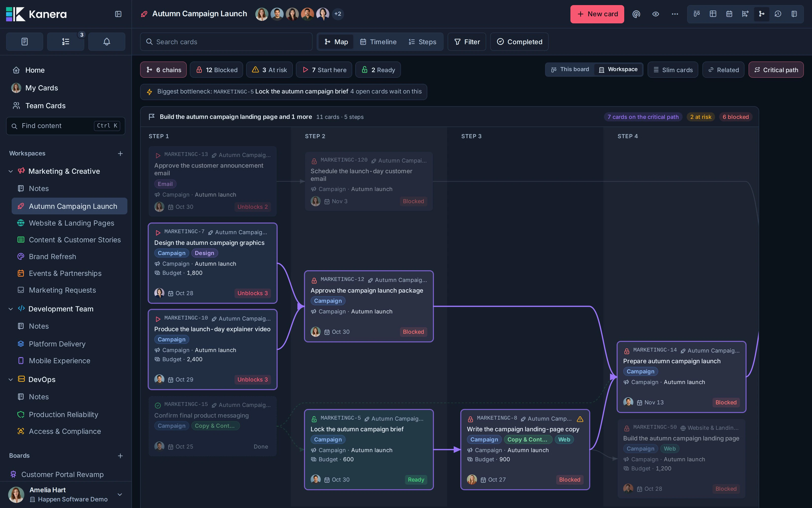This screenshot has width=812, height=508.
Task: Click the Find content search box
Action: 66,126
